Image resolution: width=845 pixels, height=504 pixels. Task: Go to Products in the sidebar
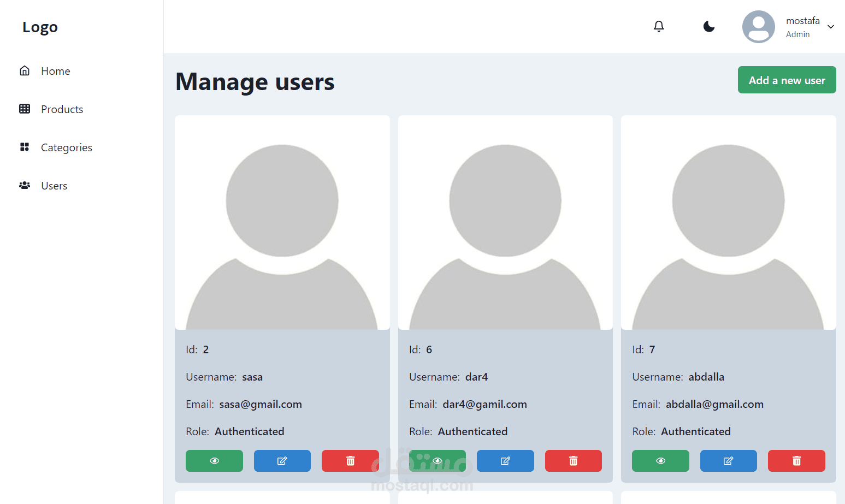(62, 109)
